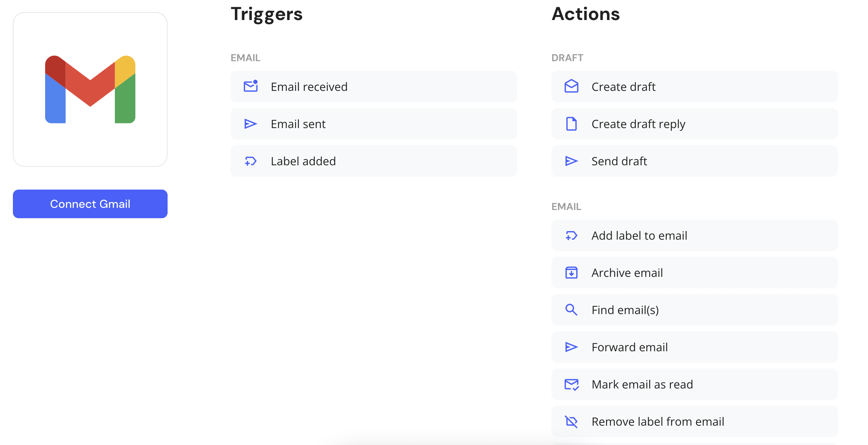Click the Email sent arrow icon
Image resolution: width=868 pixels, height=445 pixels.
(x=251, y=124)
